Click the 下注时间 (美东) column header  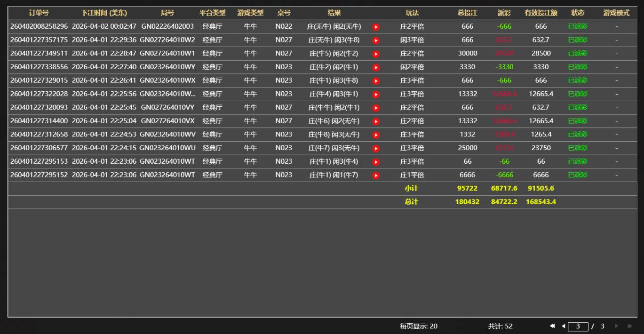click(103, 13)
